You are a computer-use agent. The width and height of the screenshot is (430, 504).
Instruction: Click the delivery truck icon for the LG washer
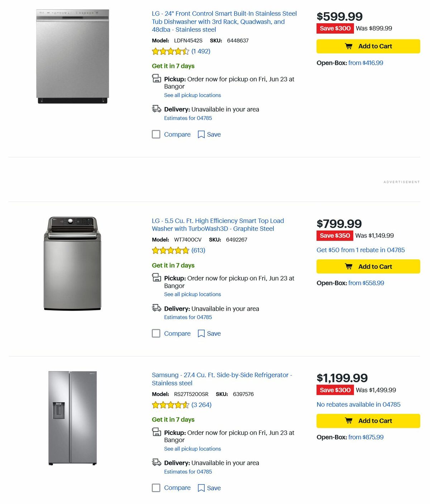click(157, 307)
